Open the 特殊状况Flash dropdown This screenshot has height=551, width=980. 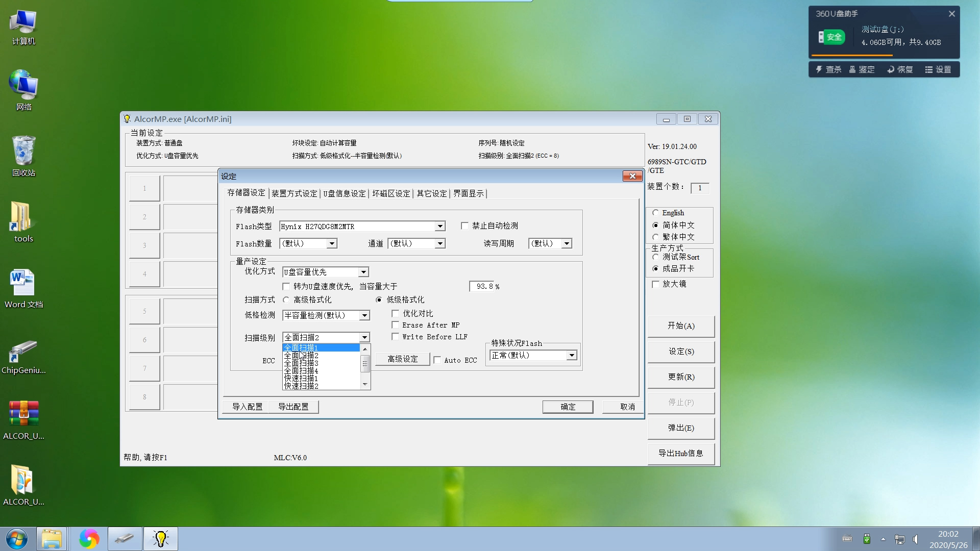click(571, 355)
